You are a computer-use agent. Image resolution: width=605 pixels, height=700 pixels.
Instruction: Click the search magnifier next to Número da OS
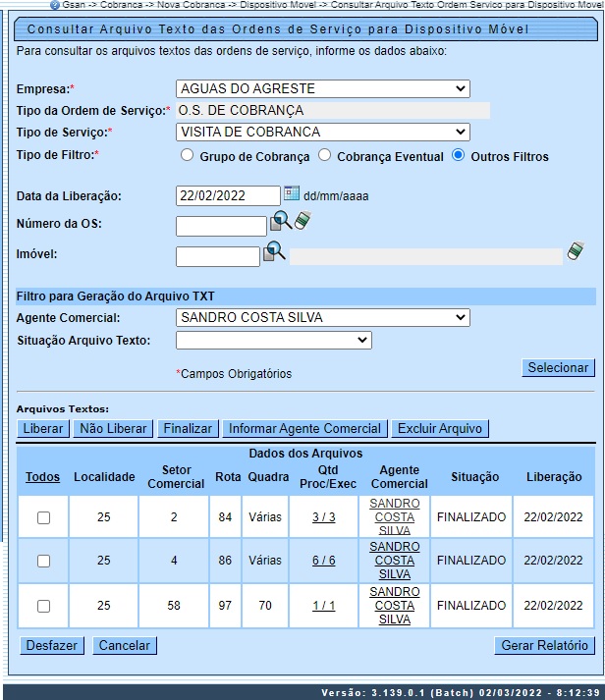281,222
